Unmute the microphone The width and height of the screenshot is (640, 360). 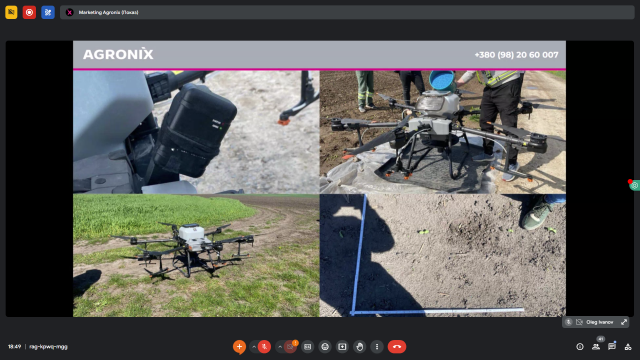coord(264,347)
